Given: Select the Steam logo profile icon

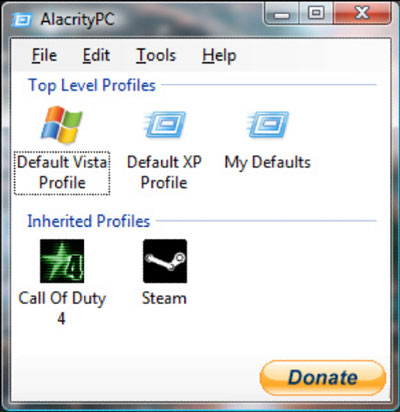Looking at the screenshot, I should pyautogui.click(x=165, y=261).
